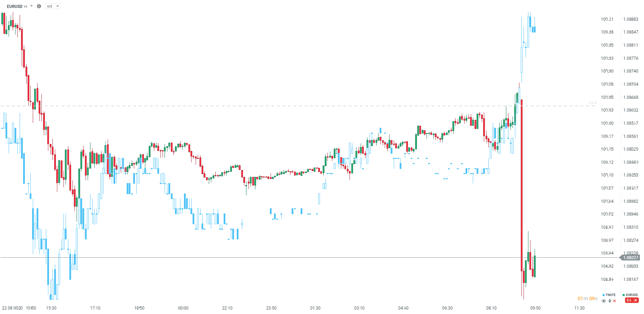Viewport: 644px width, 314px height.
Task: Click the 09:50 time axis label
Action: tap(535, 308)
